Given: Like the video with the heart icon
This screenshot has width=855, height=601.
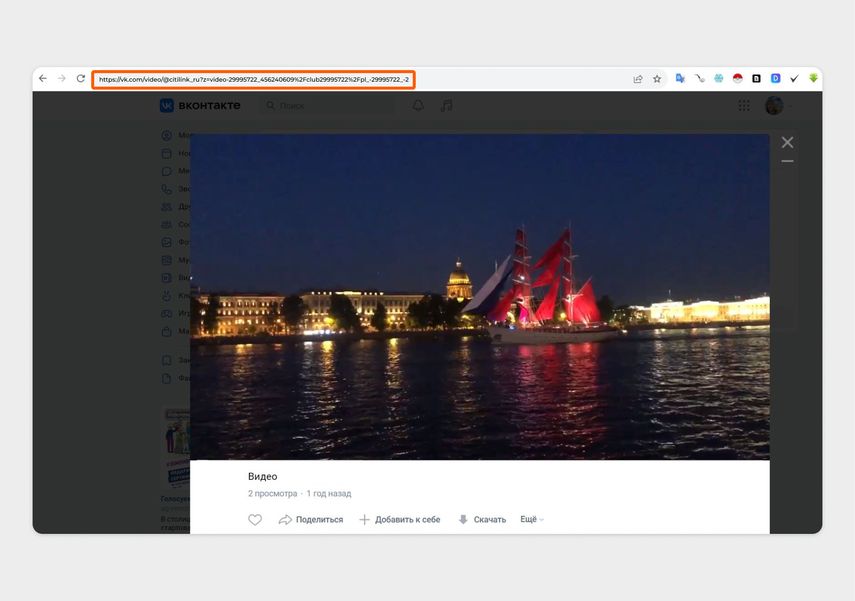Looking at the screenshot, I should (x=255, y=520).
